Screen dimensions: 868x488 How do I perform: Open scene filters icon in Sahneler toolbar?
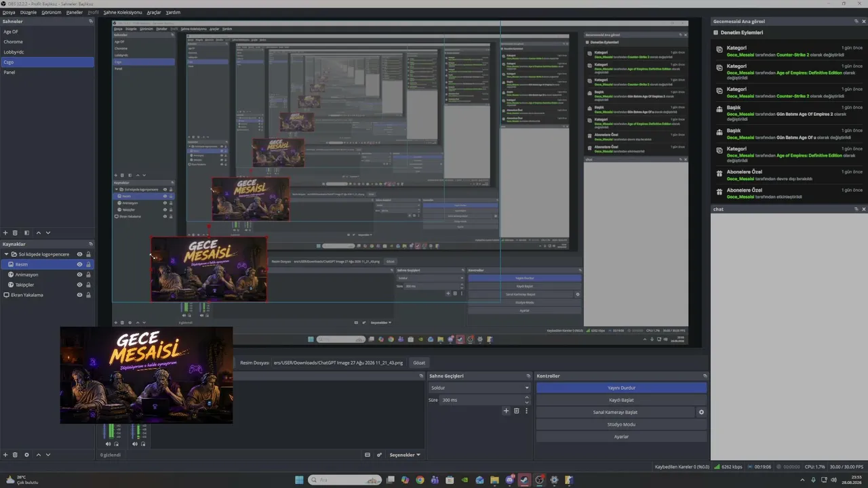[26, 233]
